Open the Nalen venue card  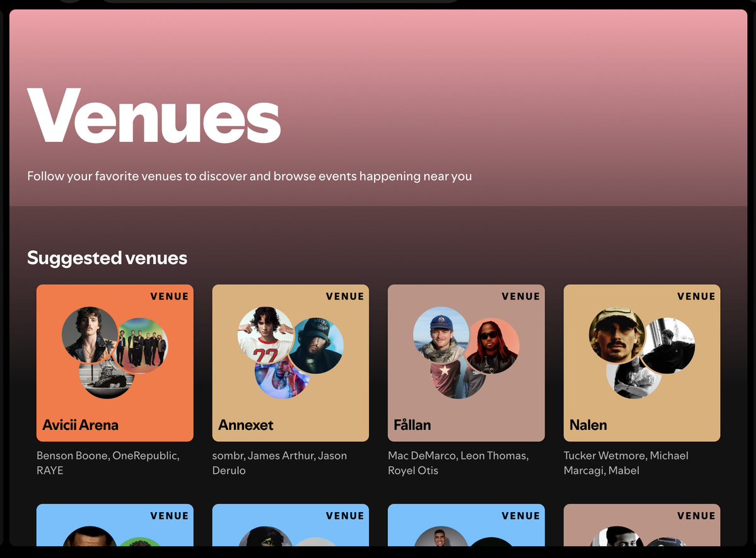click(x=642, y=363)
